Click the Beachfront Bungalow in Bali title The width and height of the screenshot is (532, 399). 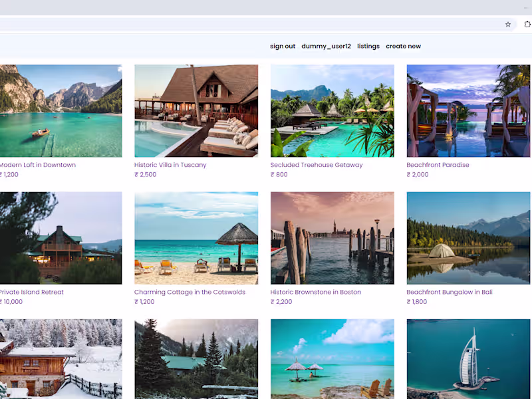[x=450, y=292]
